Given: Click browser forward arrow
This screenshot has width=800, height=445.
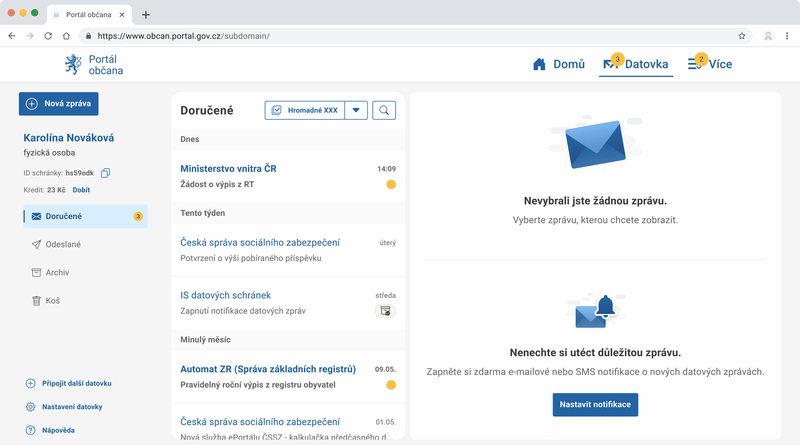Looking at the screenshot, I should 30,36.
